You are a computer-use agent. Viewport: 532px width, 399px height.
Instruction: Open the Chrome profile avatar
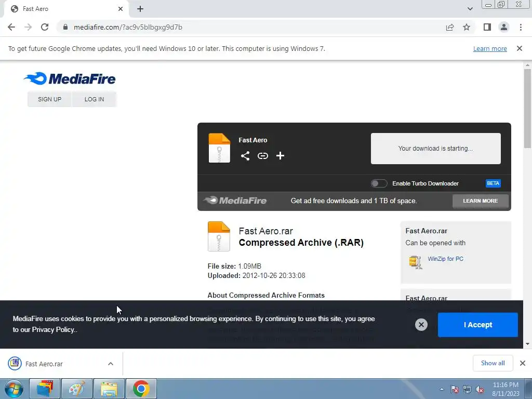[x=504, y=27]
